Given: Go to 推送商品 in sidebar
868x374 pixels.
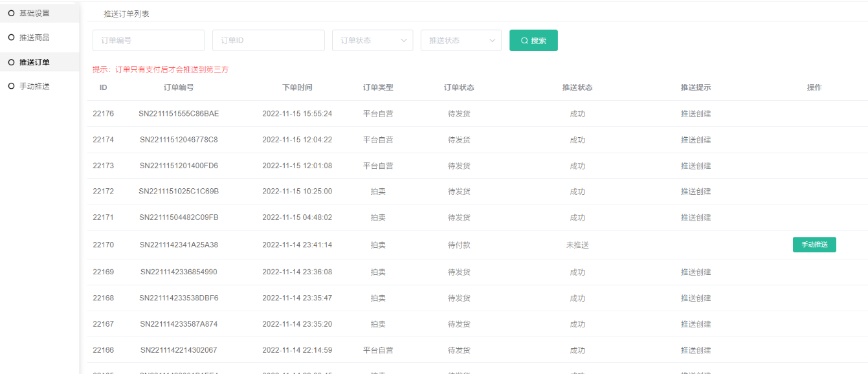Looking at the screenshot, I should (34, 38).
